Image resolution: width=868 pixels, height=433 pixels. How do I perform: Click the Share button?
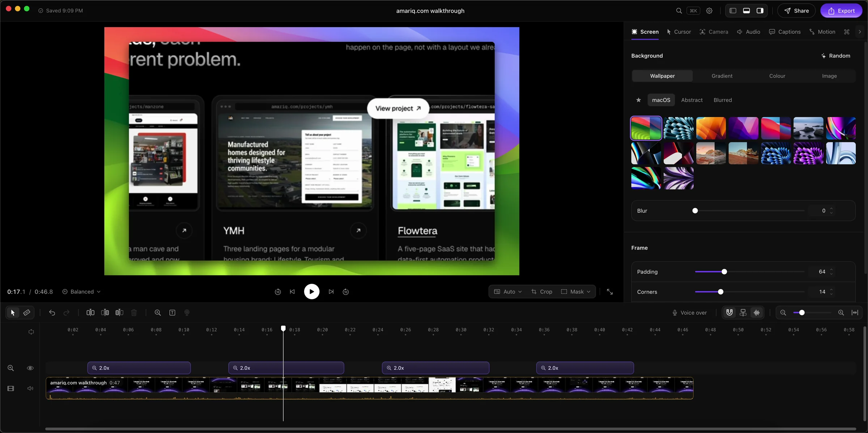[796, 11]
